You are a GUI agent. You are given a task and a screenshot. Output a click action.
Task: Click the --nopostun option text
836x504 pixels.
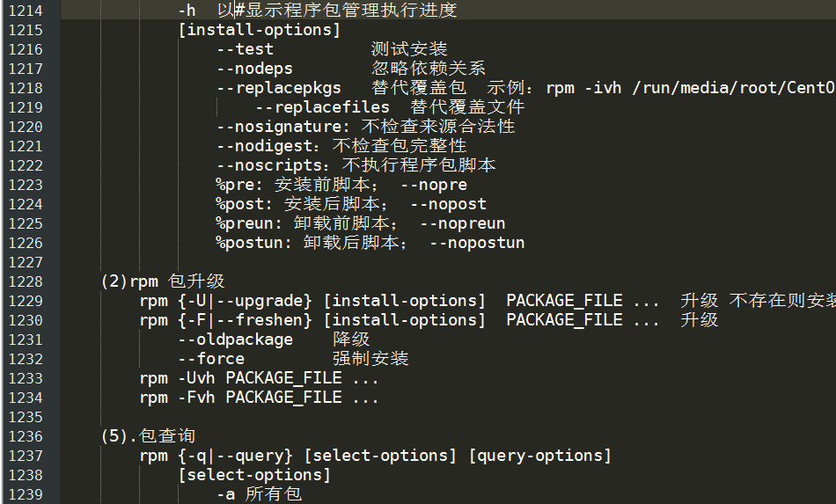coord(477,243)
